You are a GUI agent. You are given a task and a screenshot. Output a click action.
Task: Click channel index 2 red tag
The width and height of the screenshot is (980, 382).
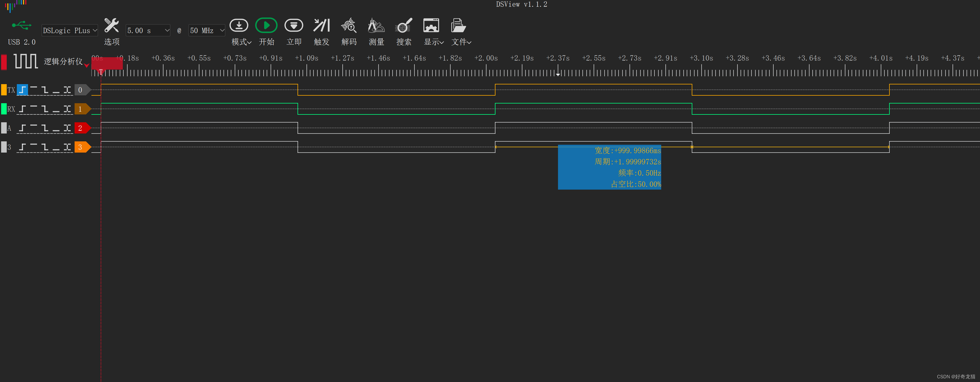coord(82,128)
